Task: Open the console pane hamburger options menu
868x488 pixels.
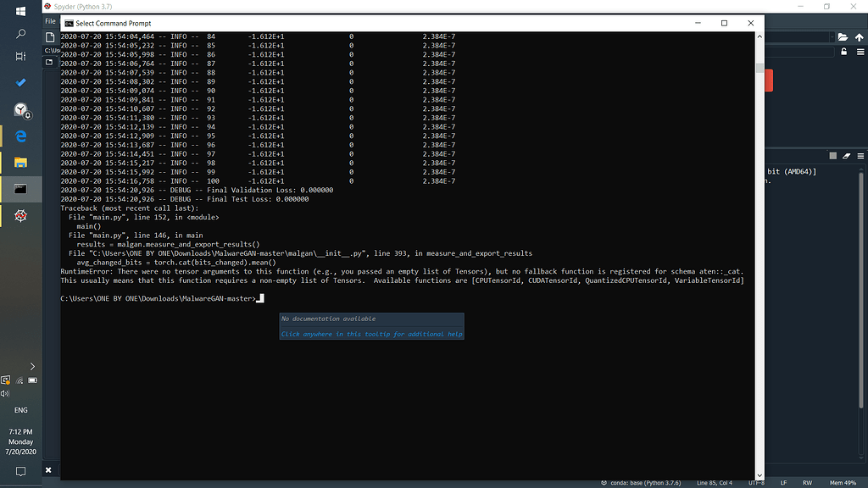Action: pos(859,156)
